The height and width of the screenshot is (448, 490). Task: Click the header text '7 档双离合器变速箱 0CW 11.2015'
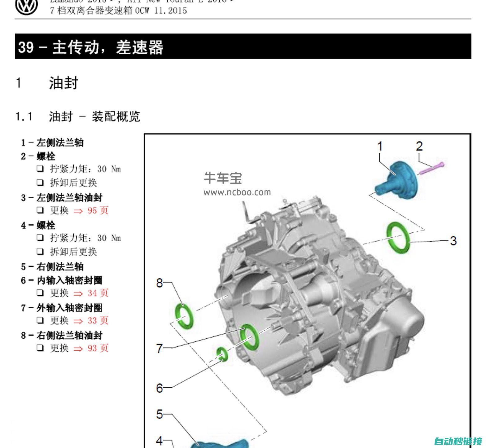pos(118,11)
